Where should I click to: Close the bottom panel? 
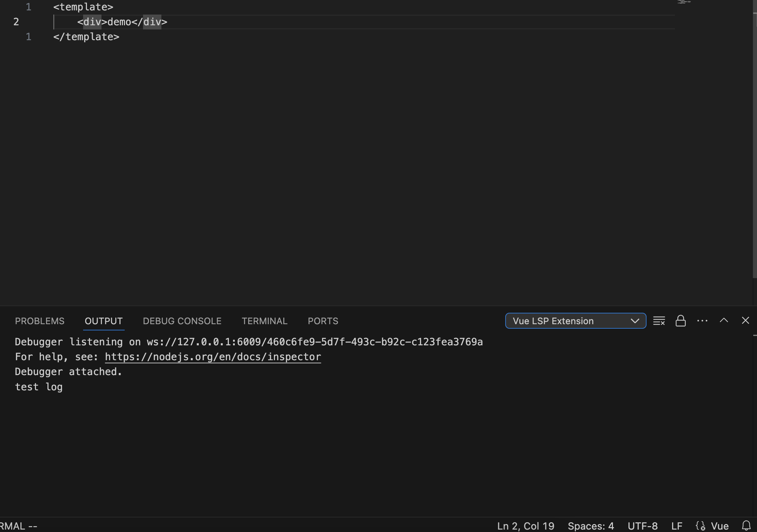[x=746, y=321]
